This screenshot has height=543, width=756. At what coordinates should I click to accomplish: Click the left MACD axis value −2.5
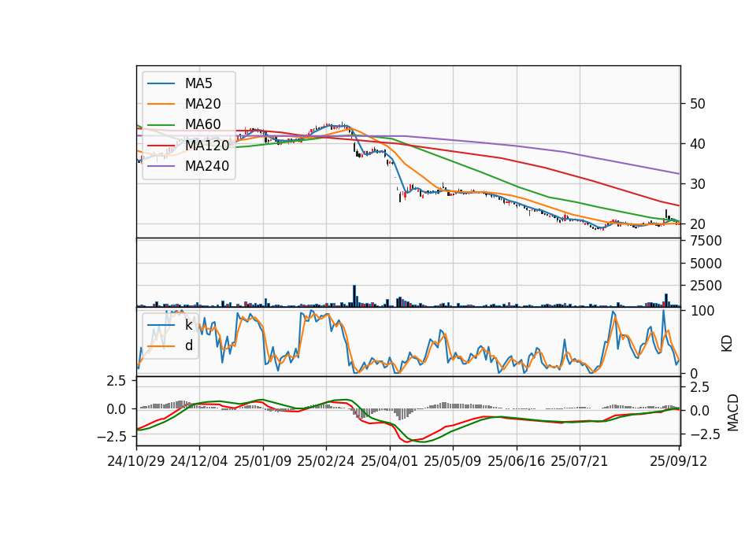pyautogui.click(x=111, y=437)
